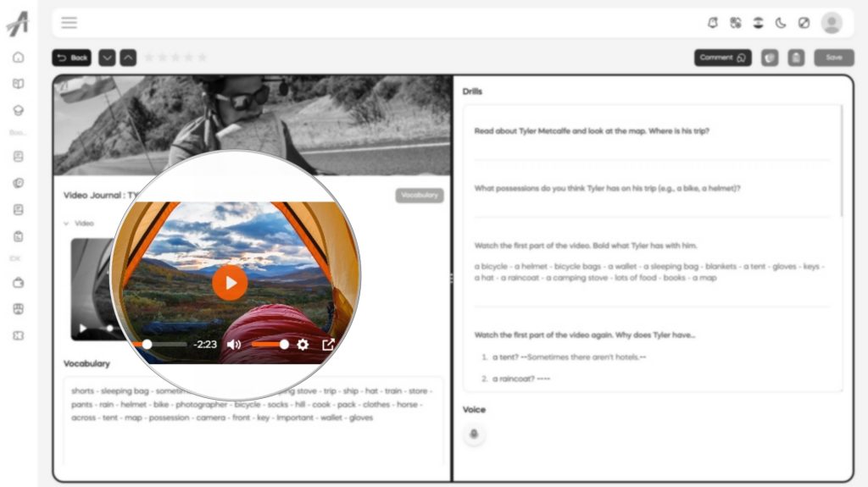Click the notification bell icon

pos(712,23)
